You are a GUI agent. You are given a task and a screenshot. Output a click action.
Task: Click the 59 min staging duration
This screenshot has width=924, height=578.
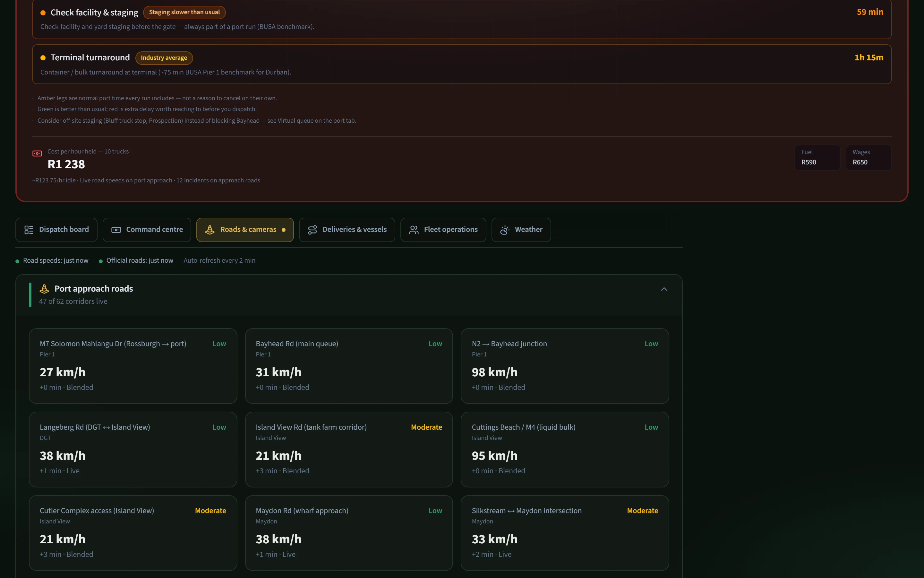(x=870, y=12)
